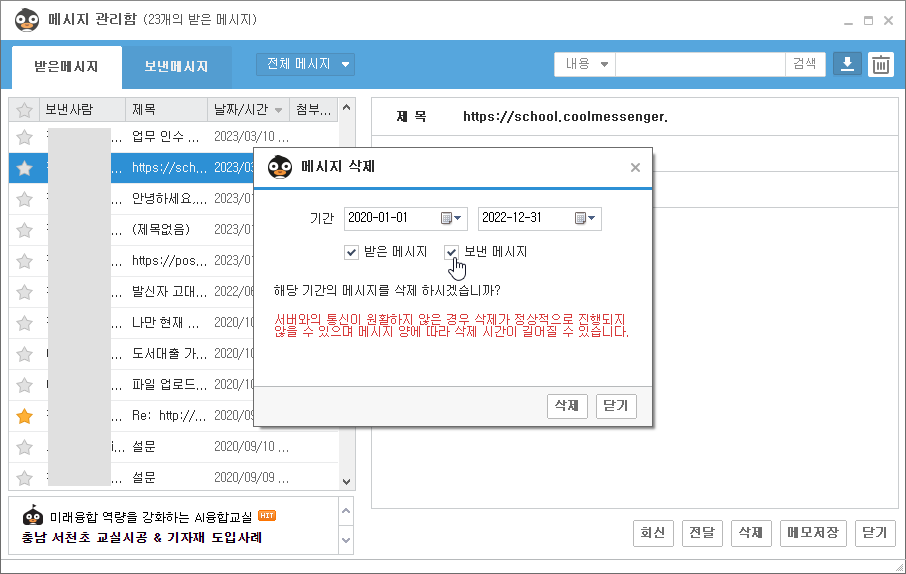Click the trash can delete icon
Image resolution: width=906 pixels, height=574 pixels.
tap(880, 65)
